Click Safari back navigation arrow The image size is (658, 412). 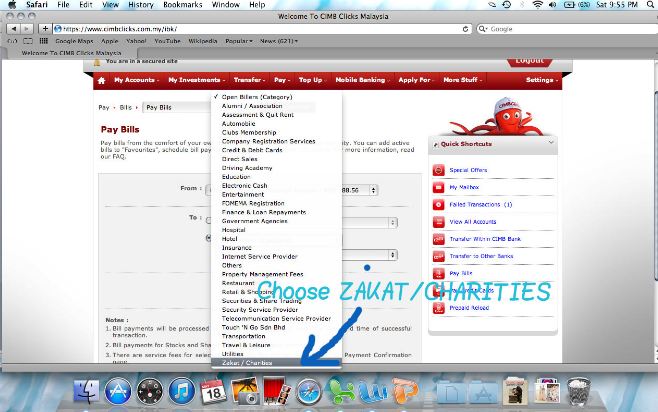(x=14, y=29)
